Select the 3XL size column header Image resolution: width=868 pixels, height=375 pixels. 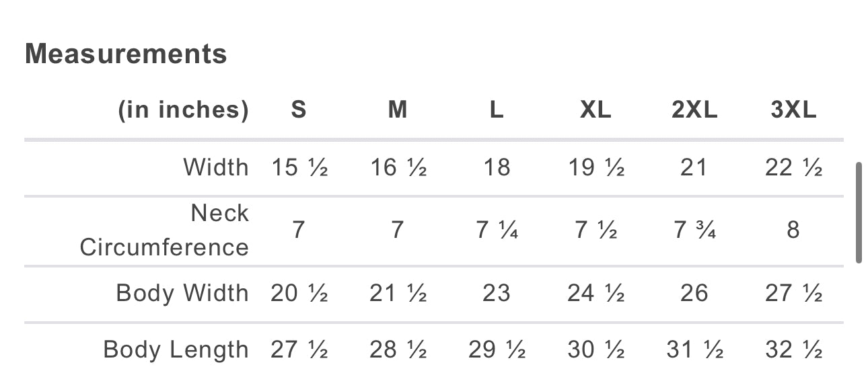(793, 110)
